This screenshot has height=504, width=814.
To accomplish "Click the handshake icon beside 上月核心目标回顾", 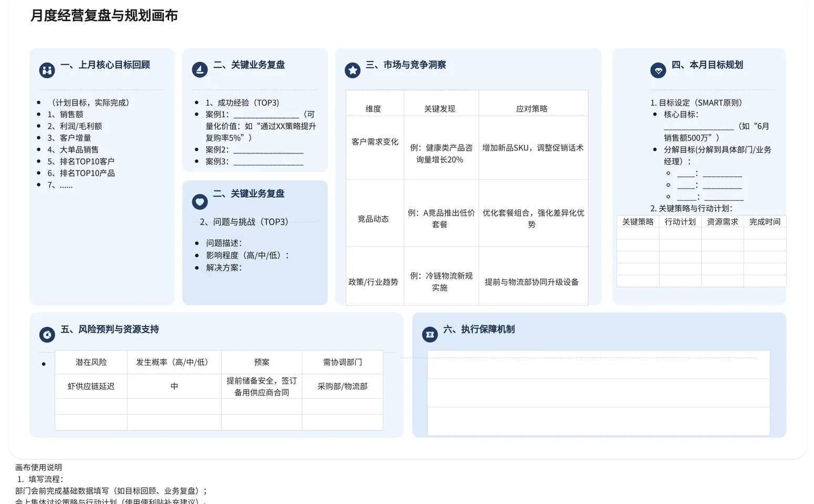I will click(47, 69).
